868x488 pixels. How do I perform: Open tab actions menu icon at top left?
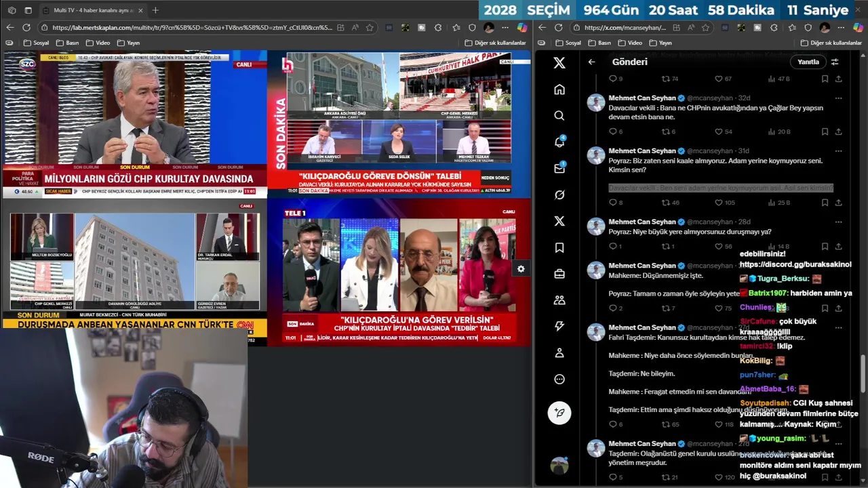(x=28, y=10)
